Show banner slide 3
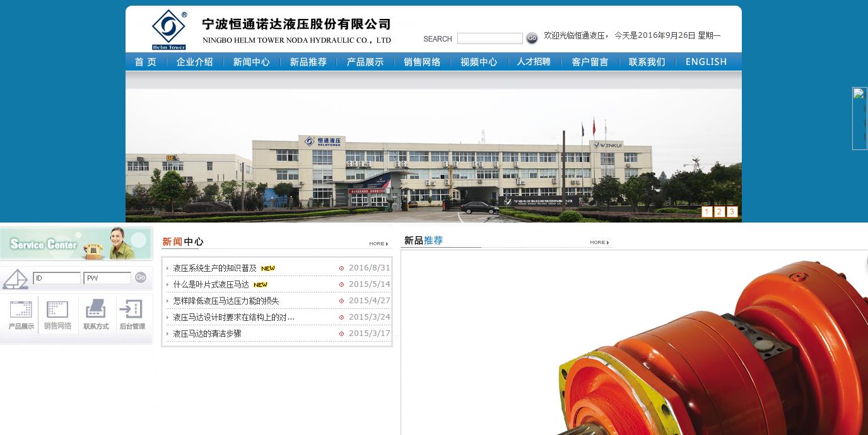 732,212
